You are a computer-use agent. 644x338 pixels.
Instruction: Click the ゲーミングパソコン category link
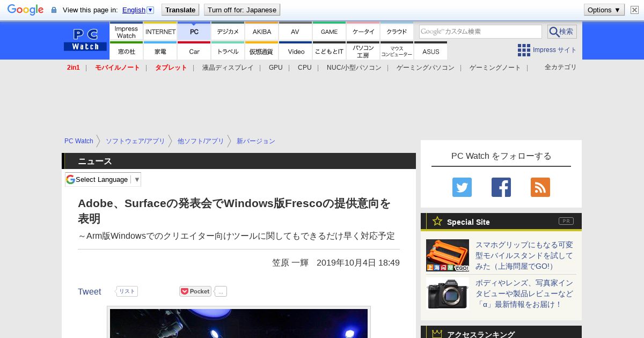(426, 68)
